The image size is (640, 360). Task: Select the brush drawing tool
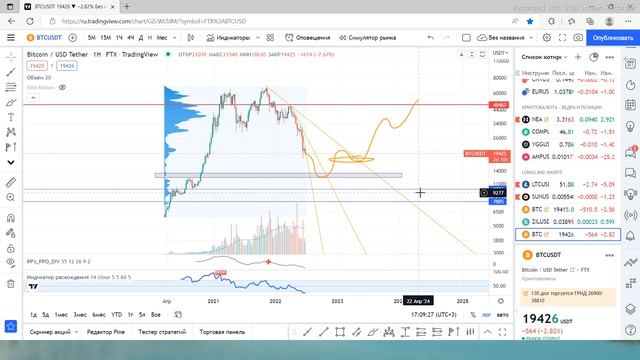11,102
